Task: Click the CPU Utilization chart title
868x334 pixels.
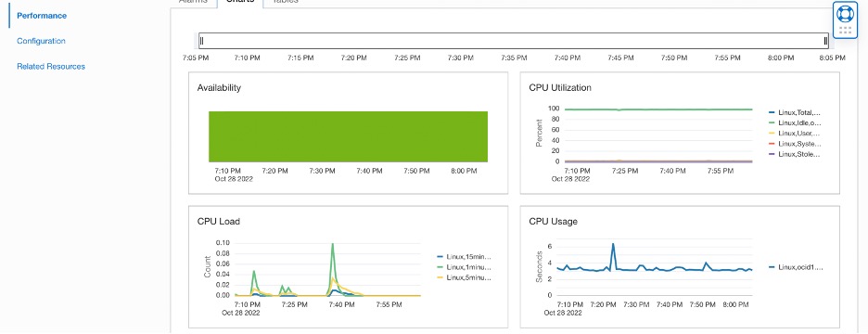Action: pos(560,87)
